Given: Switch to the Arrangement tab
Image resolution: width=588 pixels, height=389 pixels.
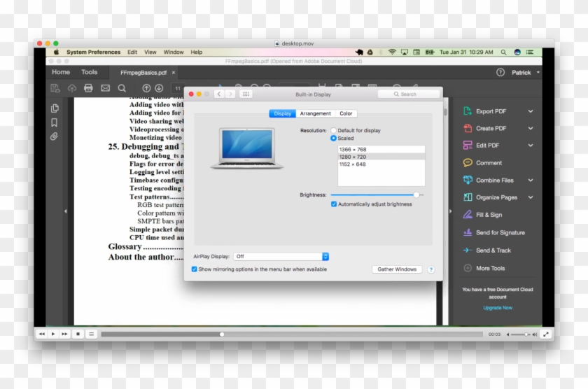Looking at the screenshot, I should 316,113.
